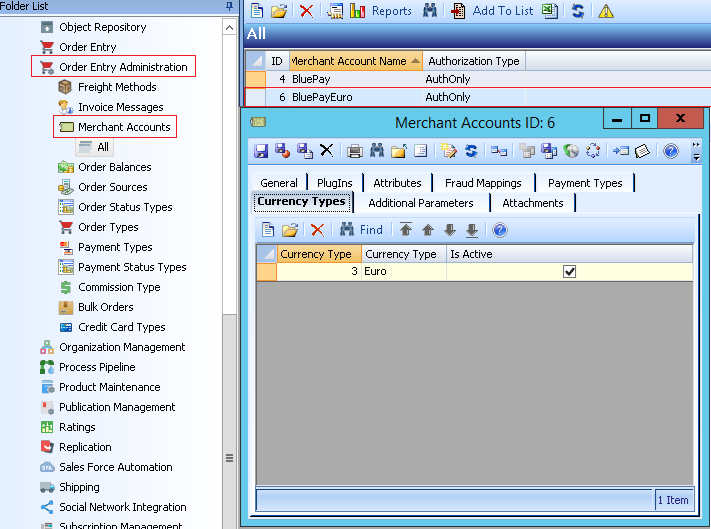Click circular dotted process icon in record toolbar
The width and height of the screenshot is (711, 529).
pyautogui.click(x=593, y=151)
